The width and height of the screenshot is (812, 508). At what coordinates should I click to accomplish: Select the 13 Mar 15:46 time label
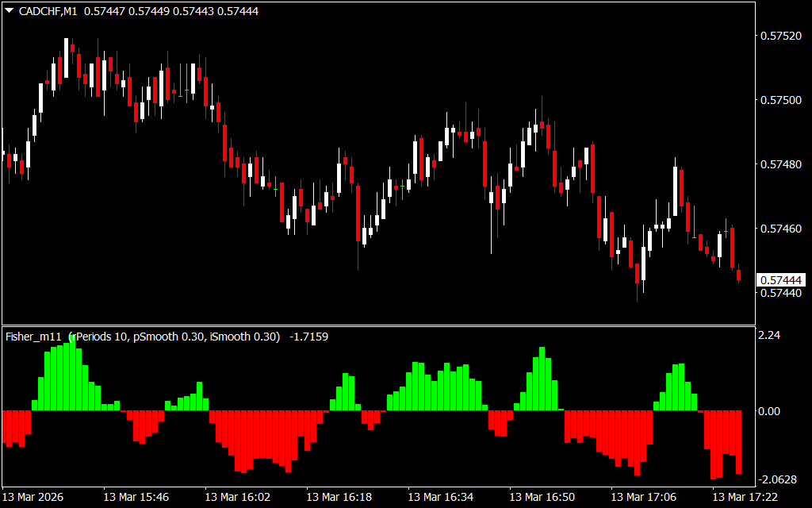pos(136,497)
